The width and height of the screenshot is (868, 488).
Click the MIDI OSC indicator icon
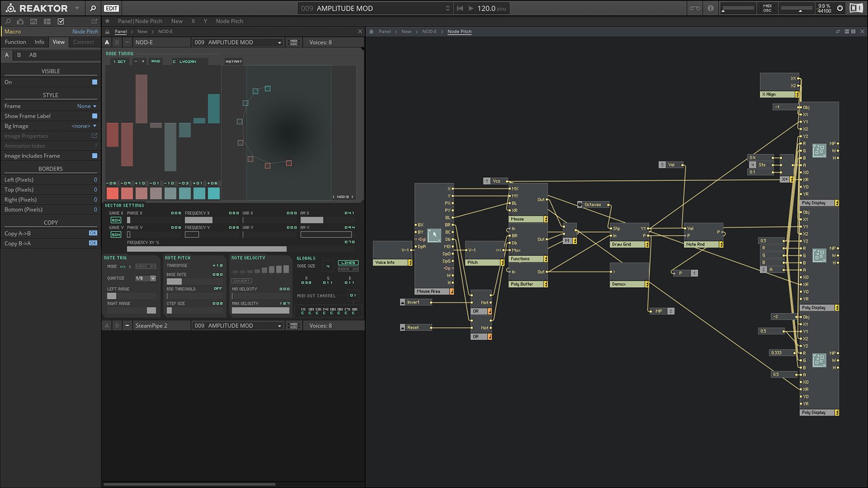[x=766, y=8]
